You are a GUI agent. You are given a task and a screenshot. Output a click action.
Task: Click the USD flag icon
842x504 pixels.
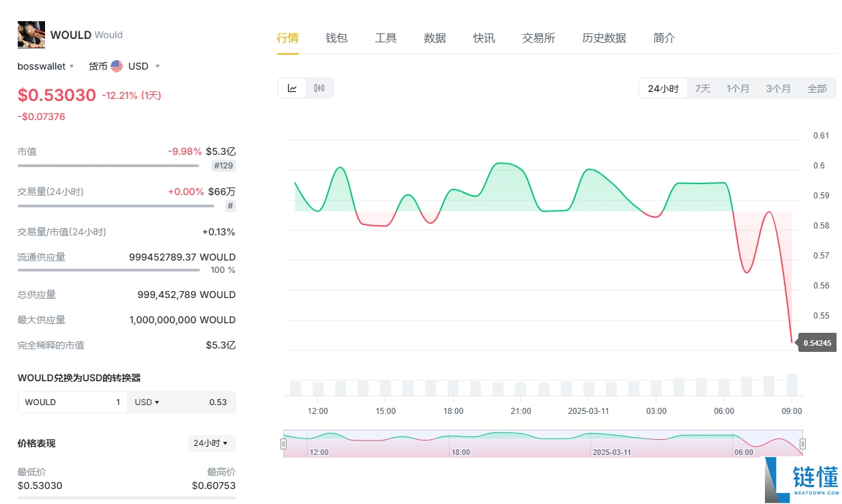coord(117,66)
